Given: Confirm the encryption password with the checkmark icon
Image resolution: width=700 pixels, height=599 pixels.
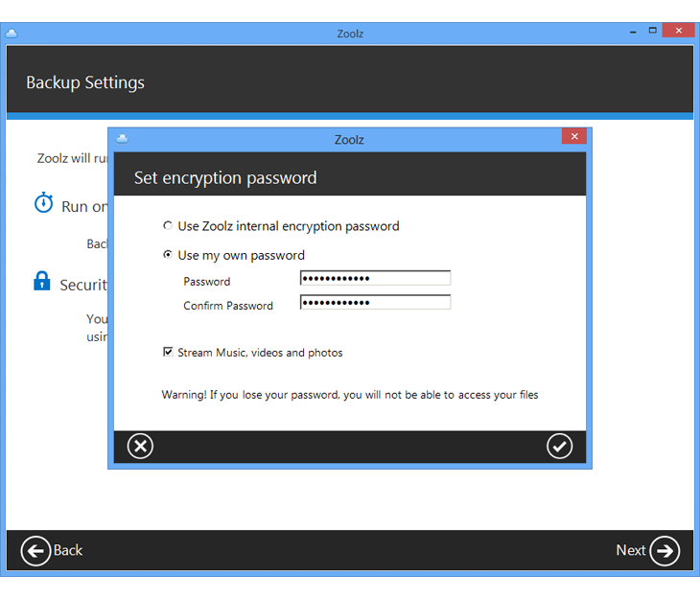Looking at the screenshot, I should [559, 446].
